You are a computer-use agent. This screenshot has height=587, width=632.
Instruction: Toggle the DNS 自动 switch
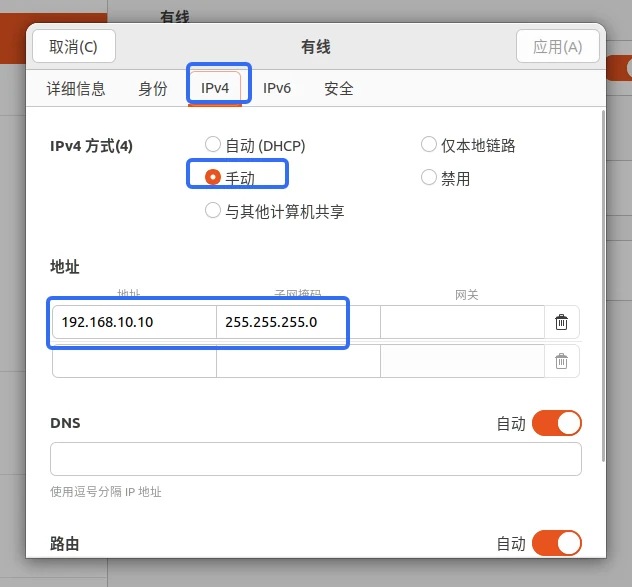tap(557, 423)
